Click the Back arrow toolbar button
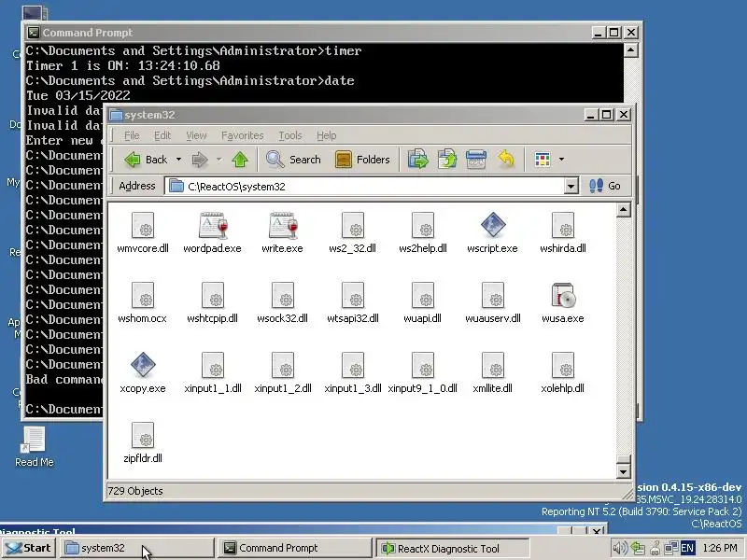 click(x=146, y=160)
